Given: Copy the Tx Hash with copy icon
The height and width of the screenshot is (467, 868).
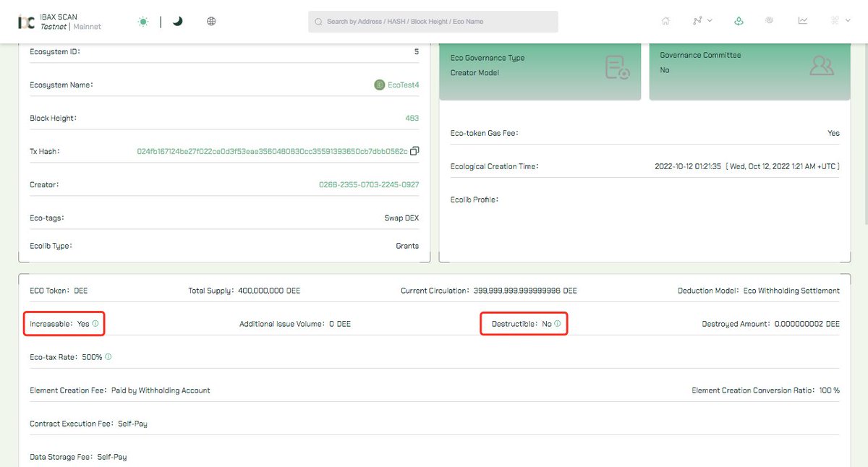Looking at the screenshot, I should pyautogui.click(x=414, y=152).
